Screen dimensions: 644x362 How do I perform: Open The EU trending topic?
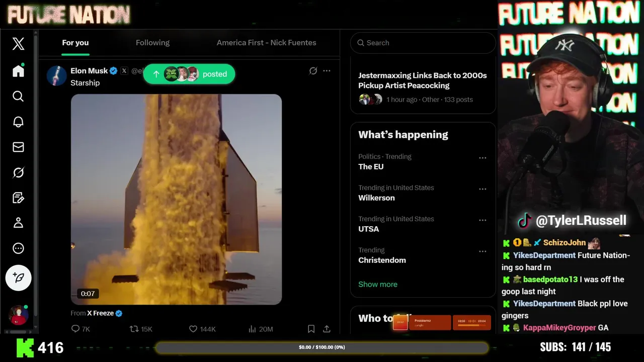371,166
